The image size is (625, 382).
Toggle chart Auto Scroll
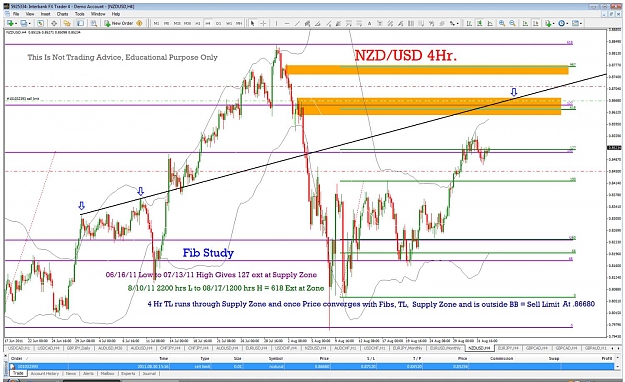525,24
